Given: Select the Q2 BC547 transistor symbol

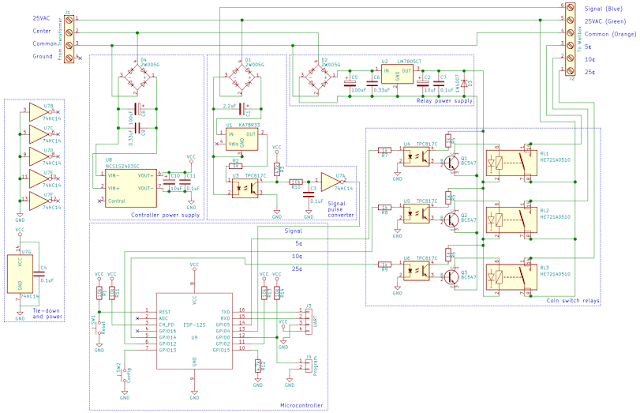Looking at the screenshot, I should [451, 220].
